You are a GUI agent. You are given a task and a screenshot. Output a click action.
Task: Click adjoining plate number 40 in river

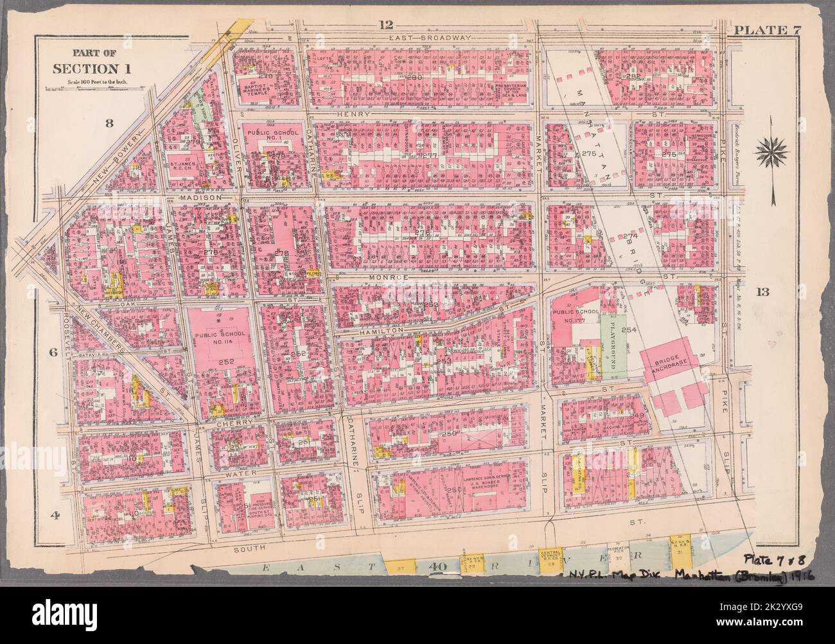[x=439, y=568]
